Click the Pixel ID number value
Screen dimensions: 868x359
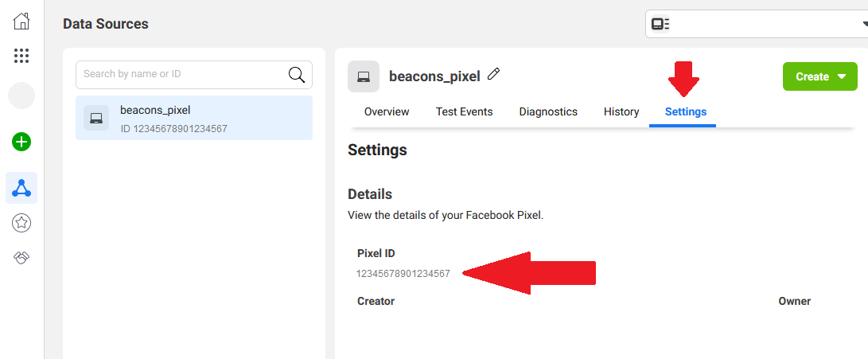click(403, 273)
